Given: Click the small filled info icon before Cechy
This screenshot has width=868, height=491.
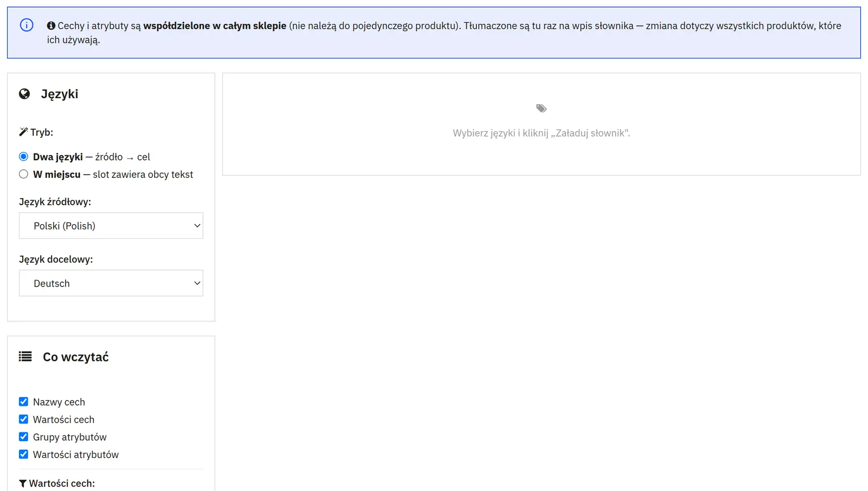Looking at the screenshot, I should point(51,25).
